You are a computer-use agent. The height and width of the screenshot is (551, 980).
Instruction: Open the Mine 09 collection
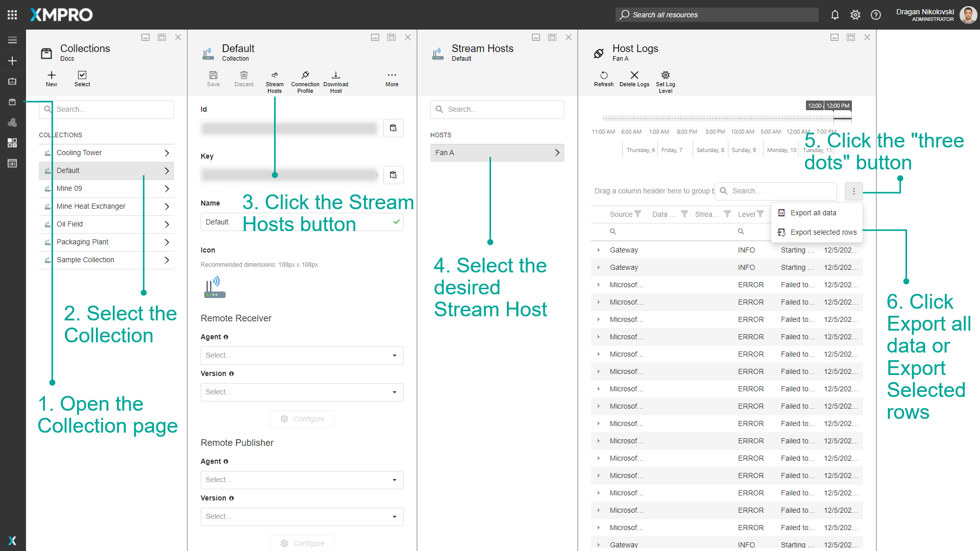coord(106,188)
